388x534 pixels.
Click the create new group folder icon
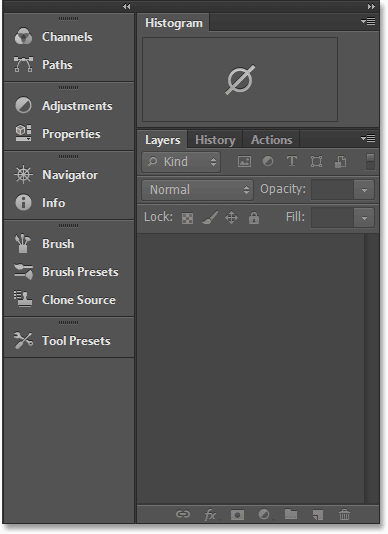tap(291, 514)
